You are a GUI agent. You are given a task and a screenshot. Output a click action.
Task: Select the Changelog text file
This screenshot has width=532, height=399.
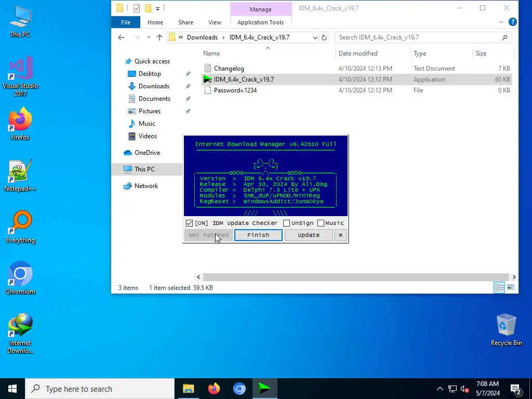tap(357, 69)
